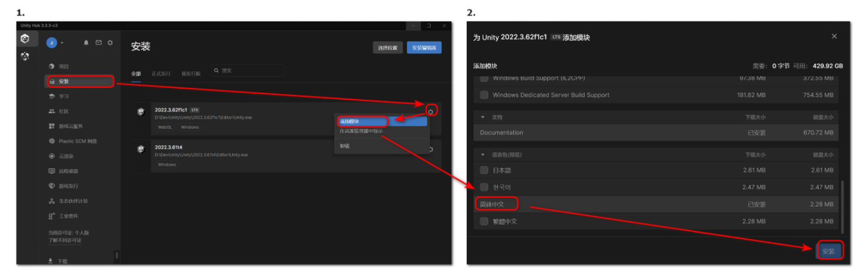Tick the 한국어 language pack checkbox
The width and height of the screenshot is (868, 278).
(x=484, y=187)
